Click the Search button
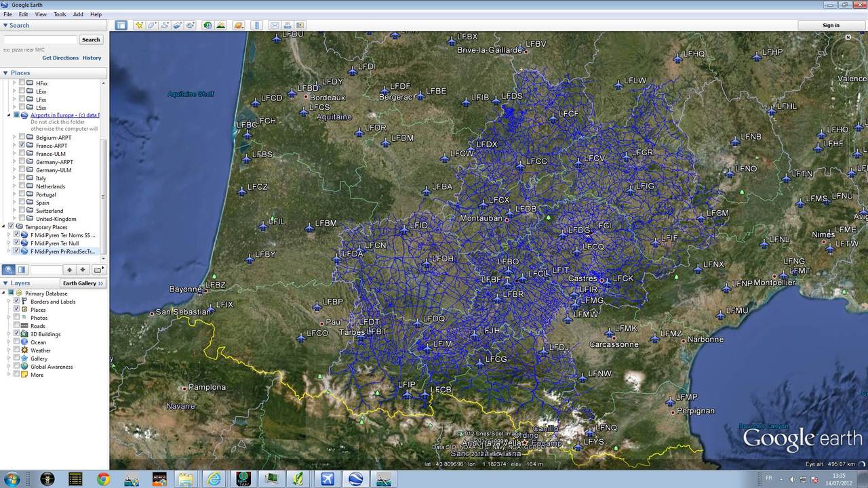 click(91, 40)
